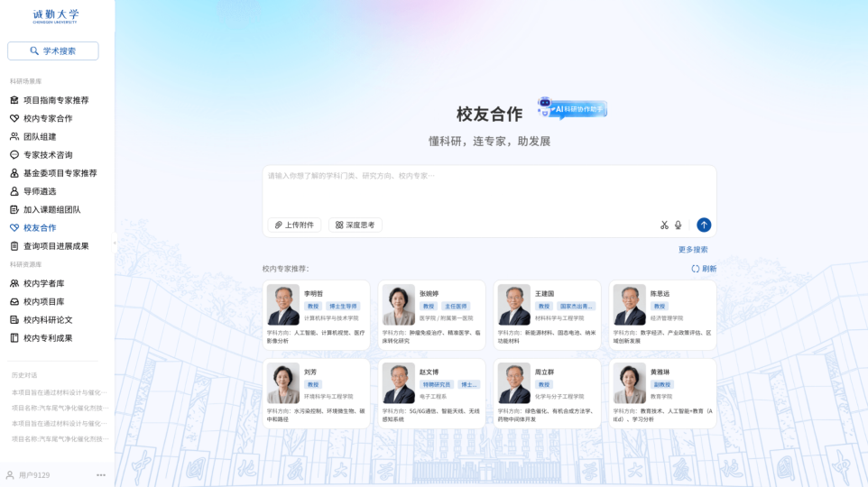Open expert card for 赵文博
The image size is (868, 487).
432,393
